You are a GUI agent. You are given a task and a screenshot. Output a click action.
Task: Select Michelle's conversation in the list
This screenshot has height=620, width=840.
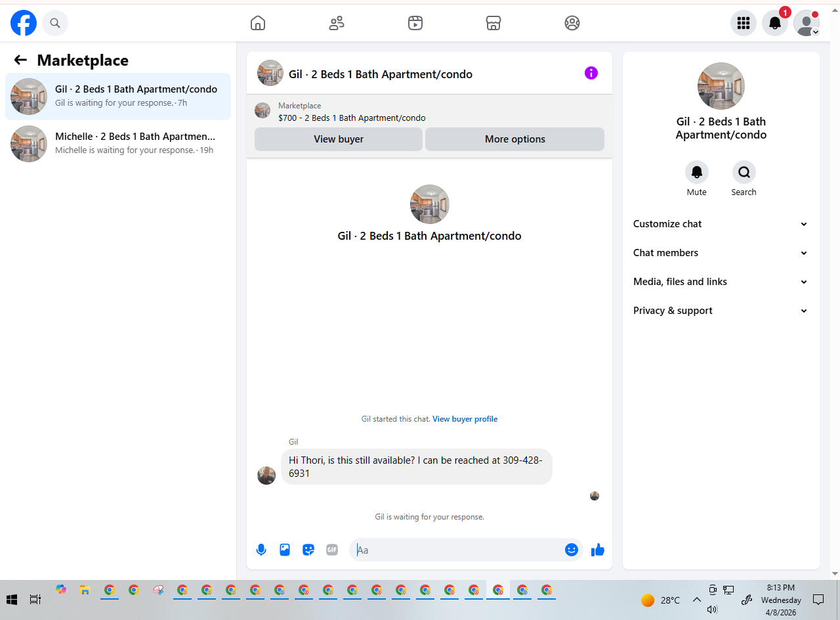click(x=118, y=144)
